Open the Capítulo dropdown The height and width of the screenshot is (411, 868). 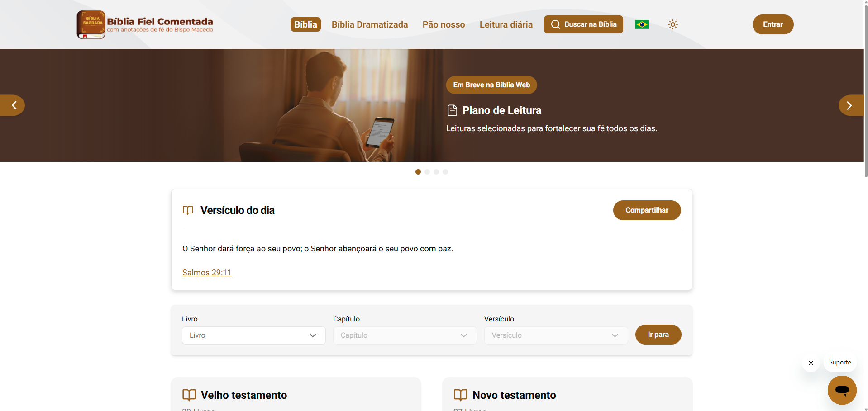pyautogui.click(x=405, y=335)
